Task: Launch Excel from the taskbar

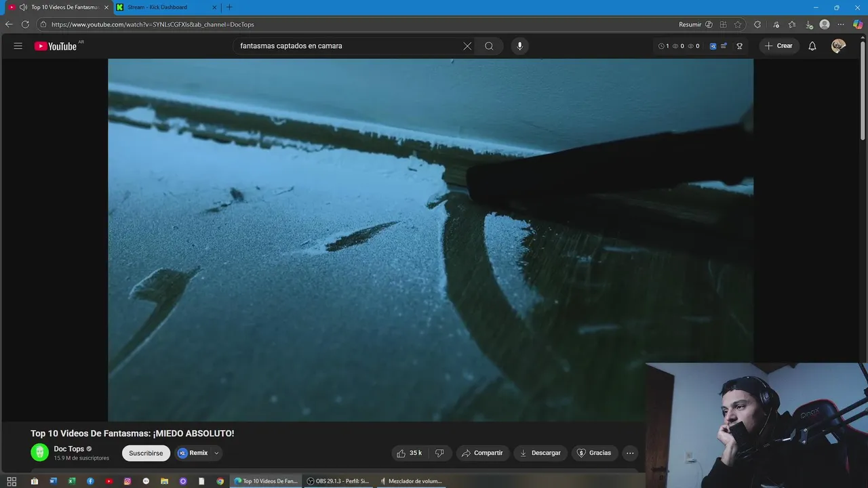Action: [x=72, y=481]
